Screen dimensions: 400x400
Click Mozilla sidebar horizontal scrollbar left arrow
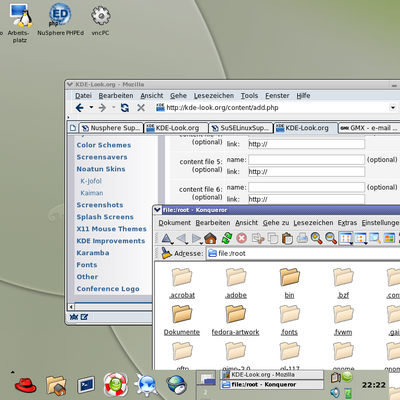click(71, 307)
